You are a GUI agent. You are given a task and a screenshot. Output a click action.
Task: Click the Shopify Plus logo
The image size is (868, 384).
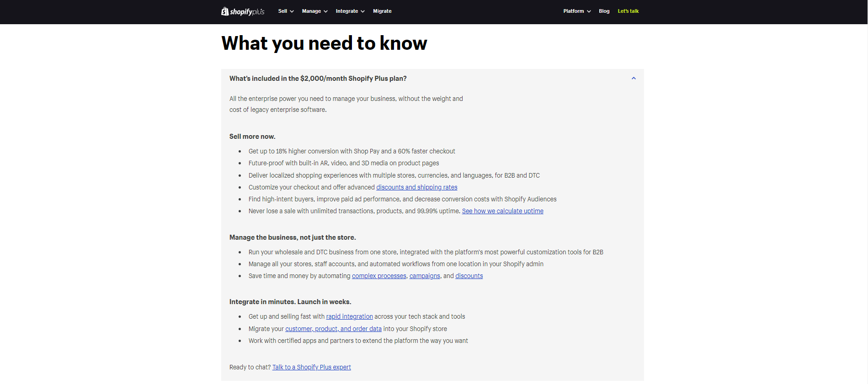coord(243,11)
